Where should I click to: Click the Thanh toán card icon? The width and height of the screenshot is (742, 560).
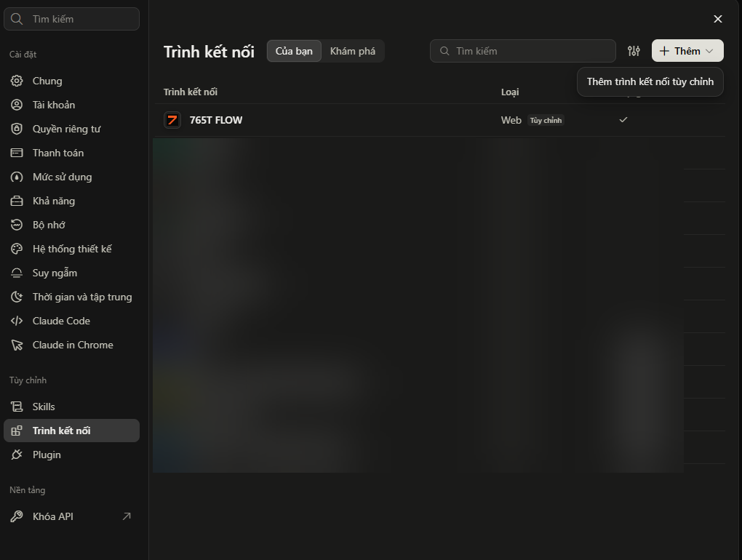pyautogui.click(x=17, y=153)
